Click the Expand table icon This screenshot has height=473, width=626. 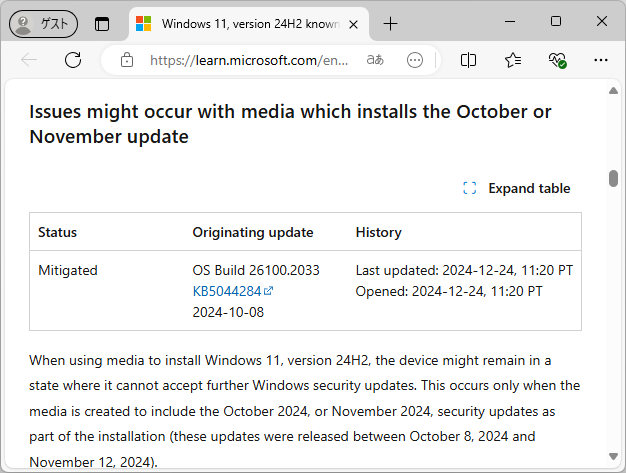coord(470,188)
